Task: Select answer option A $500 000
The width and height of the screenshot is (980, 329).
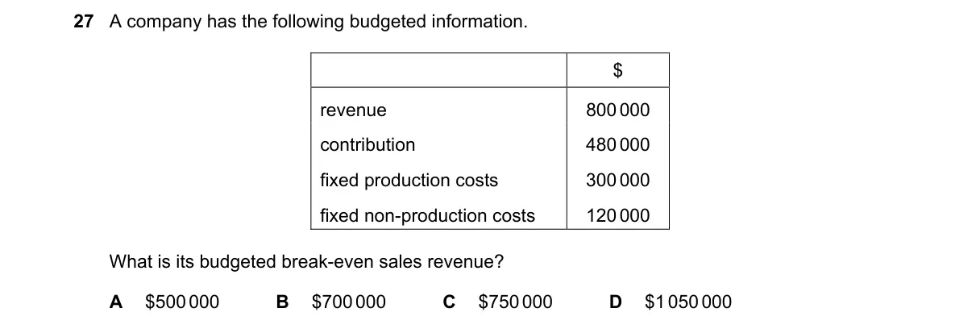Action: click(x=164, y=302)
